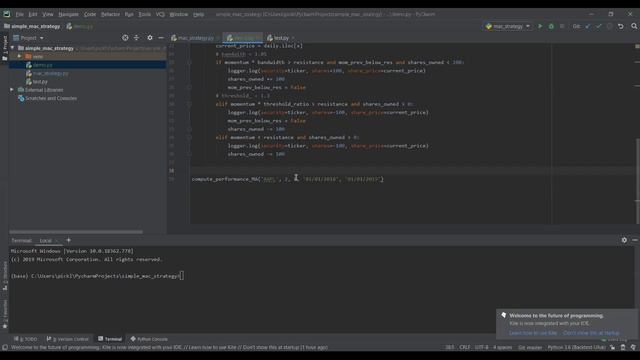Screen dimensions: 640x360
Task: Click the Local terminal session tab
Action: click(x=46, y=240)
